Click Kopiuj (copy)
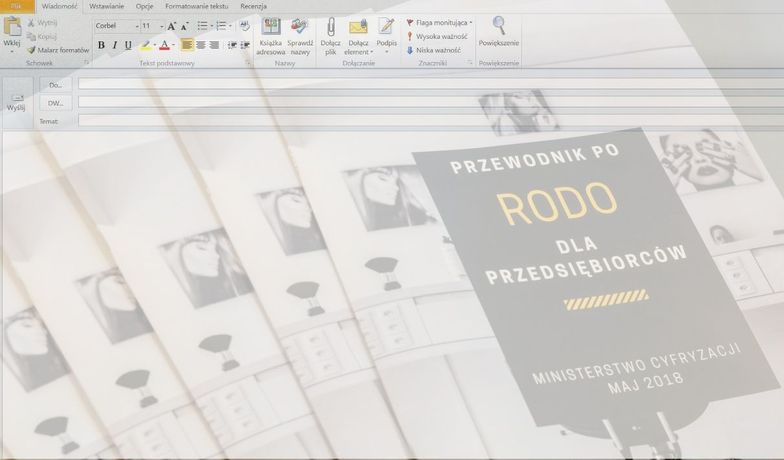 [x=42, y=36]
